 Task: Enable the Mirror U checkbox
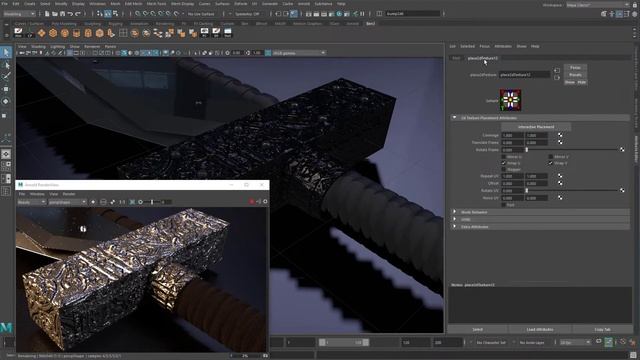[x=503, y=157]
